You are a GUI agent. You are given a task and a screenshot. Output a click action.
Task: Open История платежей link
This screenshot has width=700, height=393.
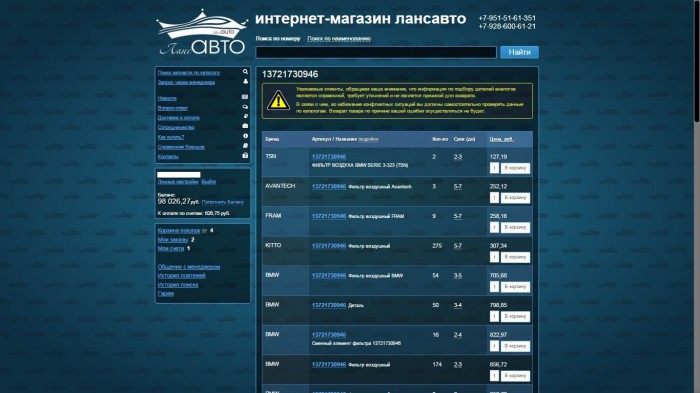[x=181, y=276]
